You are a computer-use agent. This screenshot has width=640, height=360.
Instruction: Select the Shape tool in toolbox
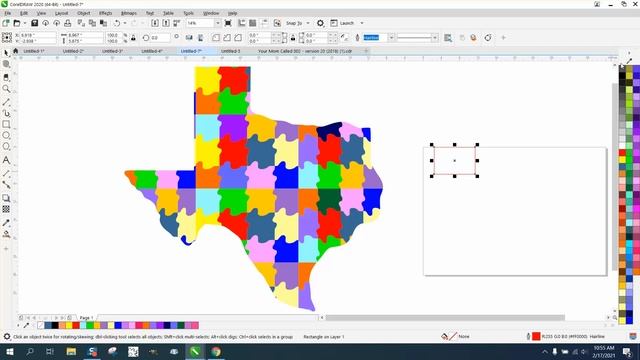pyautogui.click(x=6, y=64)
